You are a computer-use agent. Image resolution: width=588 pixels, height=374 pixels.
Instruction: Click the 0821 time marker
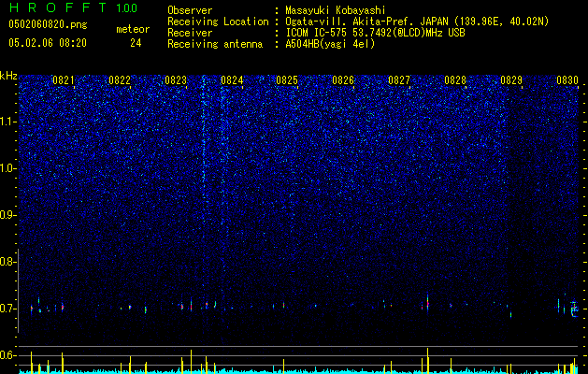tap(64, 80)
